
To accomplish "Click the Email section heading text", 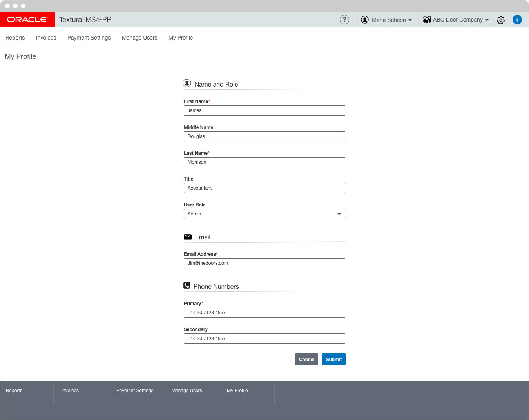I will [203, 237].
